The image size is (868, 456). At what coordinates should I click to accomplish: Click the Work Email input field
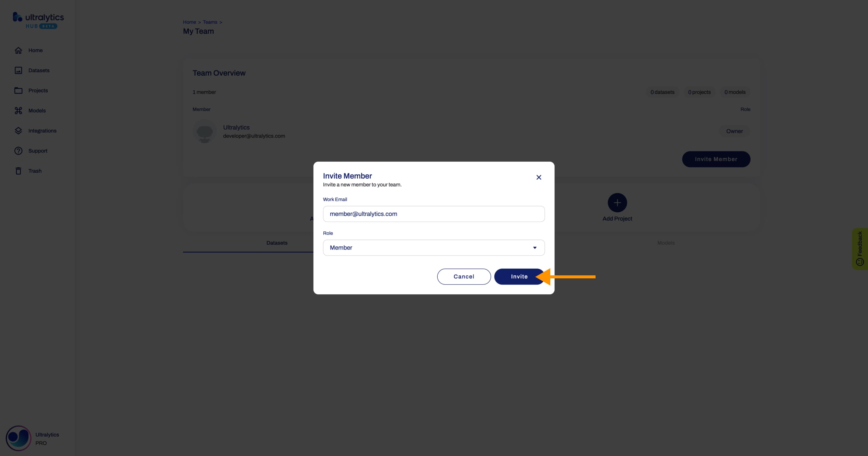pyautogui.click(x=433, y=214)
